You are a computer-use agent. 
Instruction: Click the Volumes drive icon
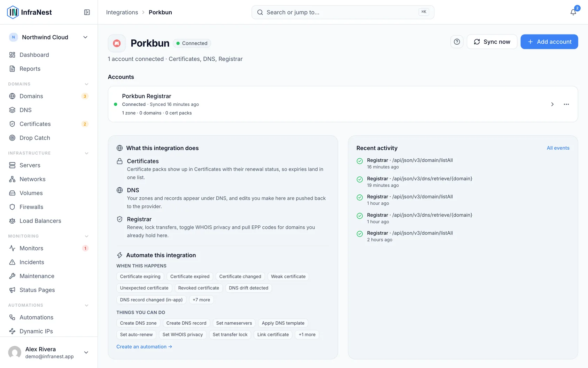(x=12, y=193)
